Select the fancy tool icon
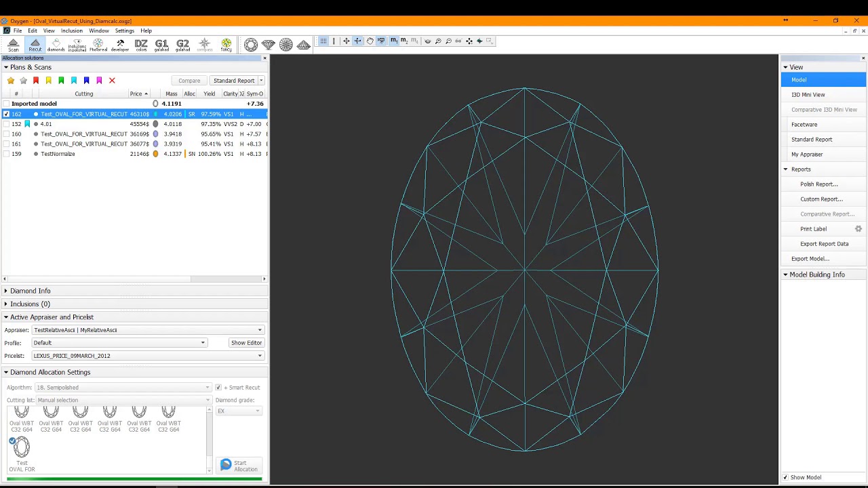This screenshot has width=868, height=488. 226,45
